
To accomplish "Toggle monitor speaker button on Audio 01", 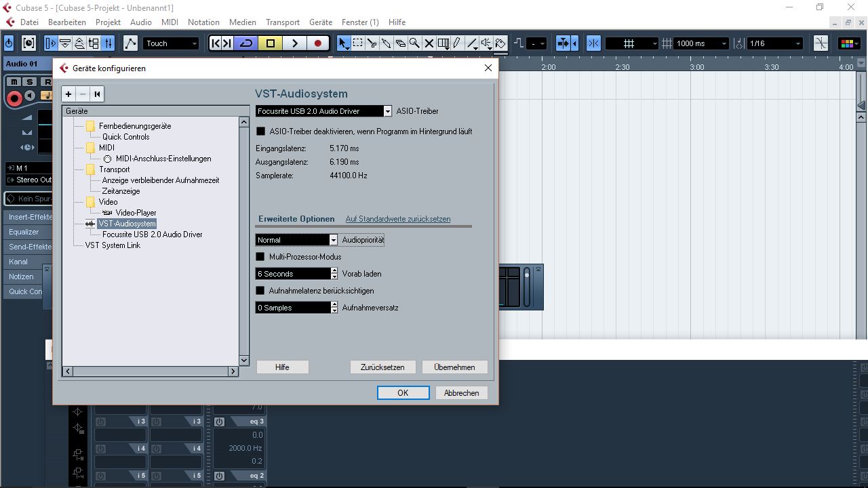I will tap(29, 97).
